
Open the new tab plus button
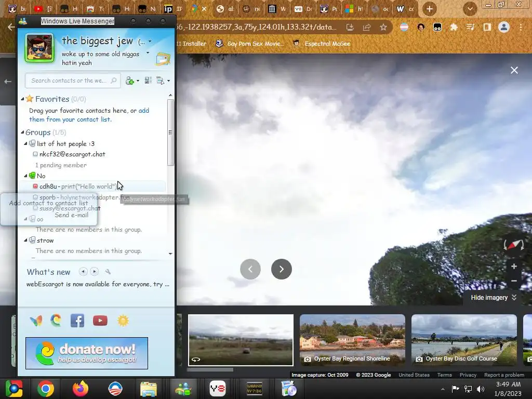pos(429,9)
